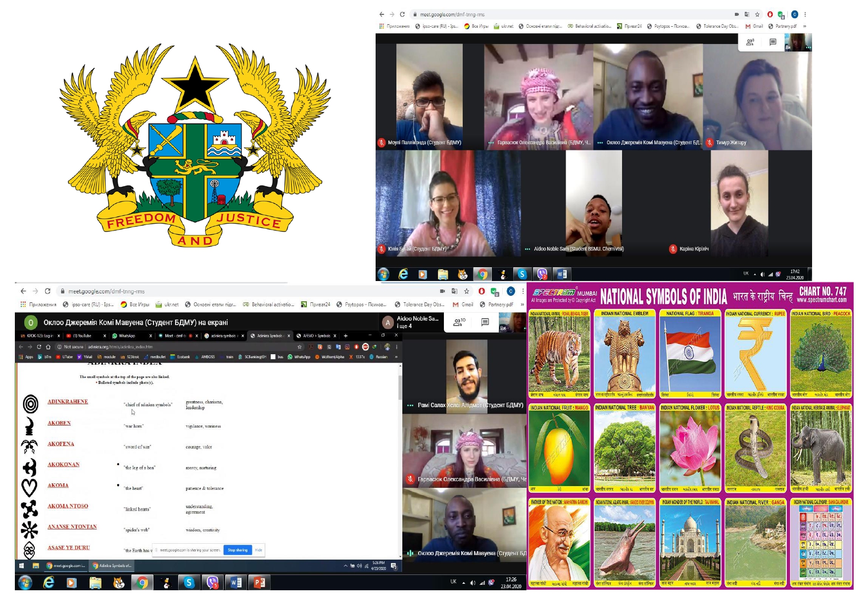Click translate icon in lower Chrome address bar
The image size is (868, 614).
(x=454, y=291)
